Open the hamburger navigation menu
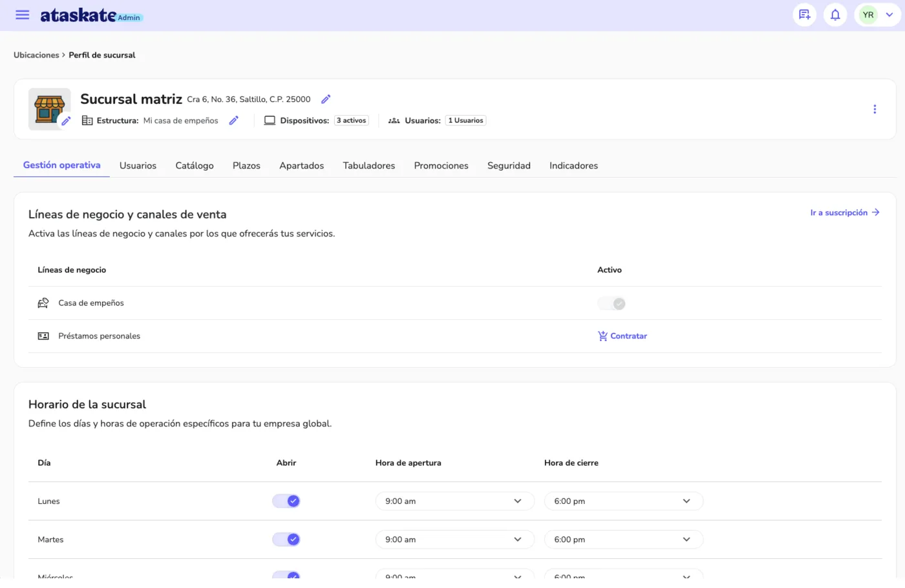 point(23,15)
